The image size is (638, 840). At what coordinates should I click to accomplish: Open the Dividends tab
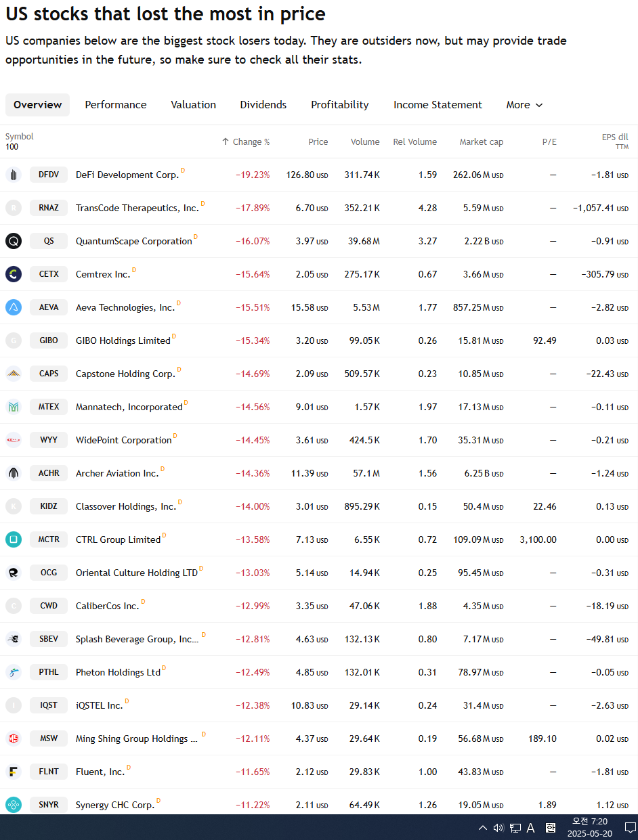pyautogui.click(x=263, y=105)
